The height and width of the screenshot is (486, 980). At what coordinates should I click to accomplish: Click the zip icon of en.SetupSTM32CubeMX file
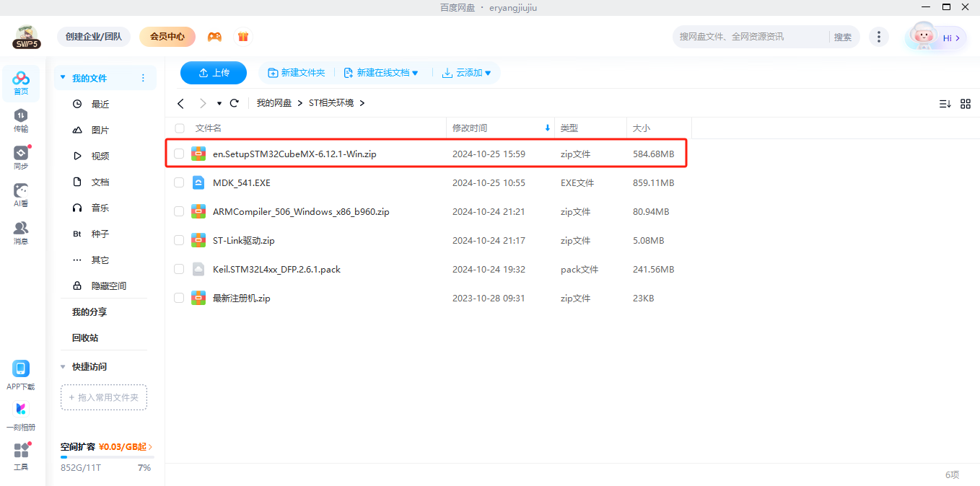click(x=198, y=154)
